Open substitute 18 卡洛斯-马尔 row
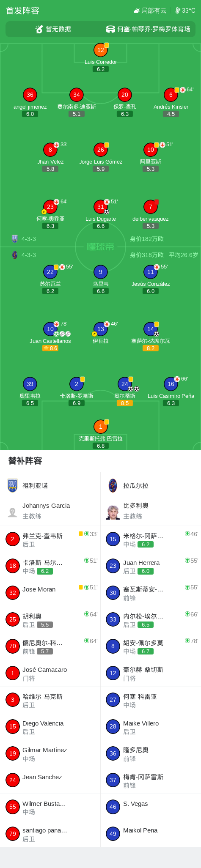Image resolution: width=201 pixels, height=868 pixels. click(50, 567)
